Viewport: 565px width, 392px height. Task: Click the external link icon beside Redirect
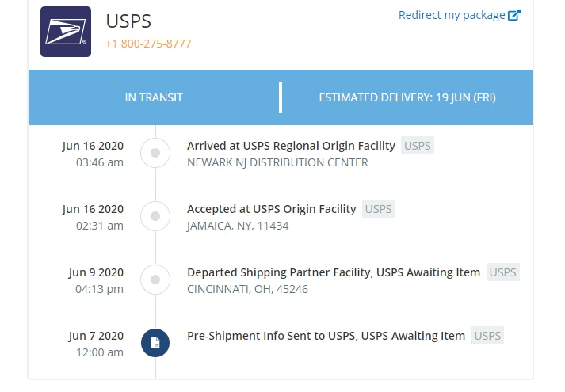click(514, 15)
